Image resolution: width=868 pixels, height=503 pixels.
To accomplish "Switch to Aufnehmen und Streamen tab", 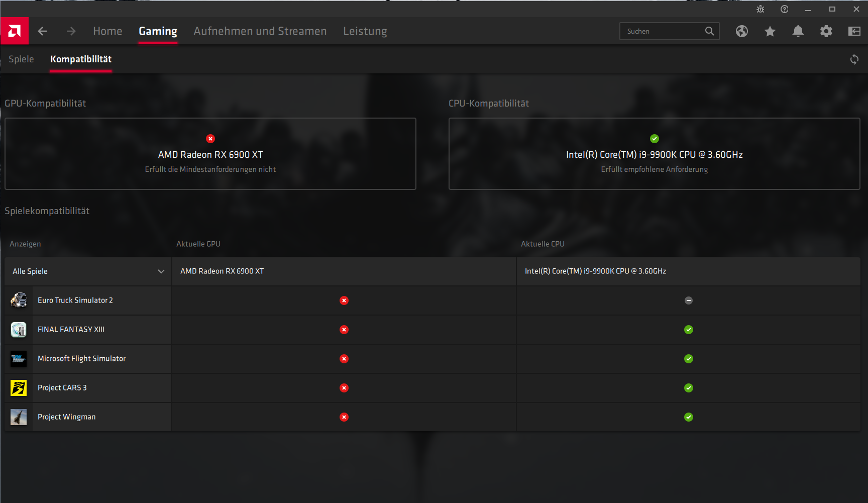I will pyautogui.click(x=260, y=31).
